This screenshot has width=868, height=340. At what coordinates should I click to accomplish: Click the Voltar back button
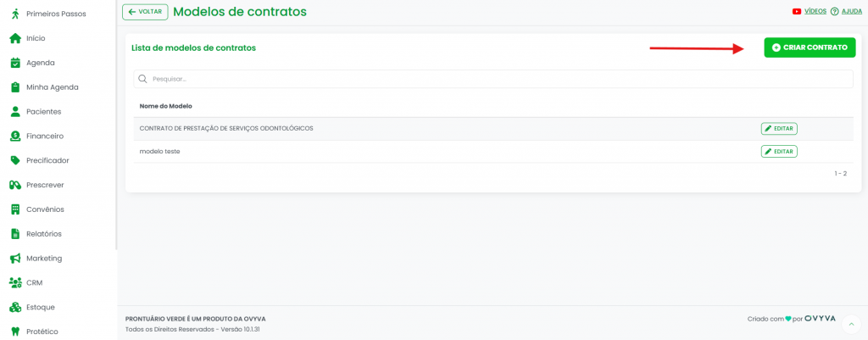click(x=145, y=12)
